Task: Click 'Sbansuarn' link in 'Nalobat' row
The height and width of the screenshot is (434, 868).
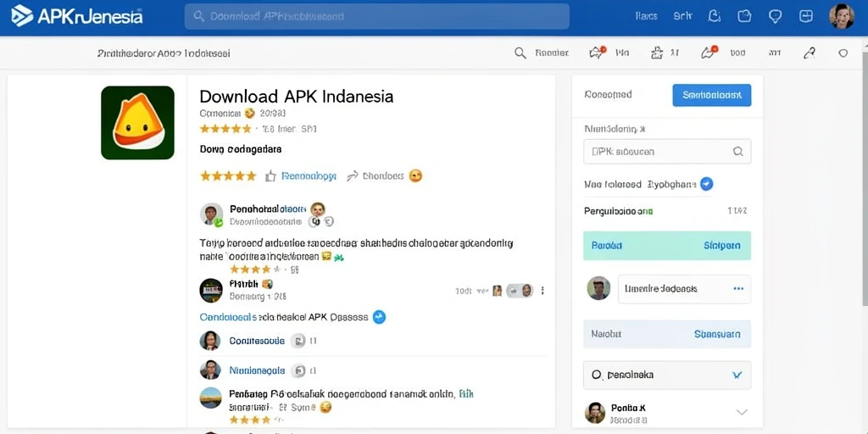Action: pos(717,334)
